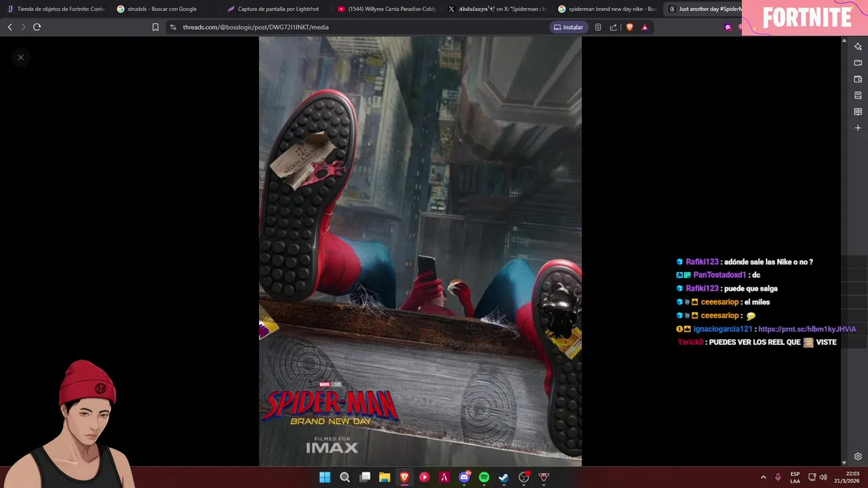This screenshot has height=488, width=868.
Task: Open volume control in system tray
Action: pyautogui.click(x=823, y=477)
